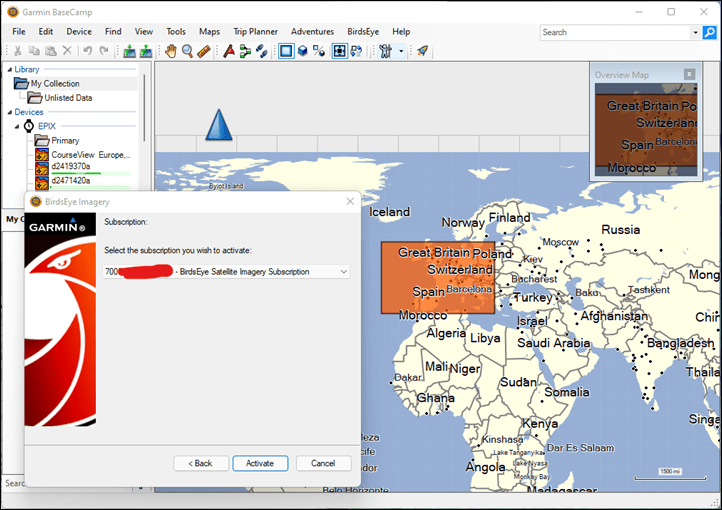Click the rocket adventure icon
The height and width of the screenshot is (510, 722).
point(423,51)
